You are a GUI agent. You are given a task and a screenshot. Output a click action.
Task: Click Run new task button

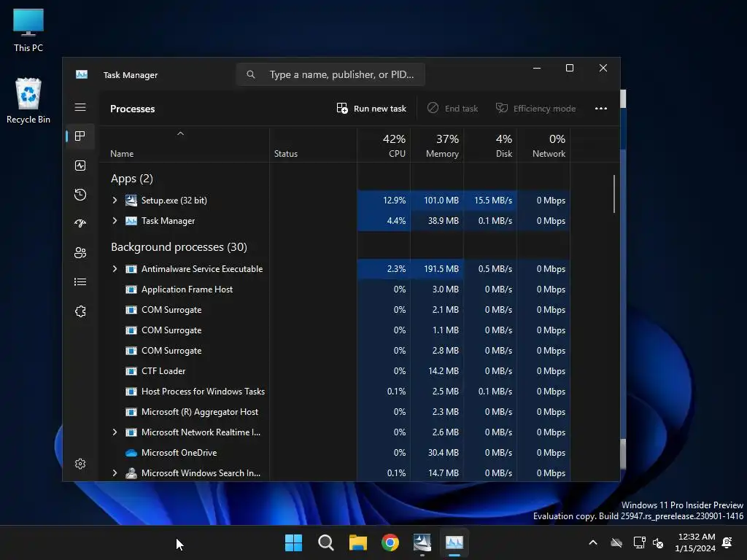point(371,109)
